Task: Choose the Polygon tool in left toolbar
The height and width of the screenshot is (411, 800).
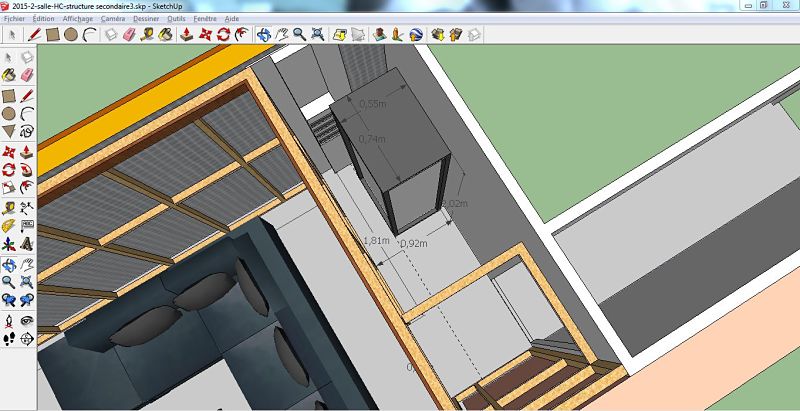Action: [9, 131]
